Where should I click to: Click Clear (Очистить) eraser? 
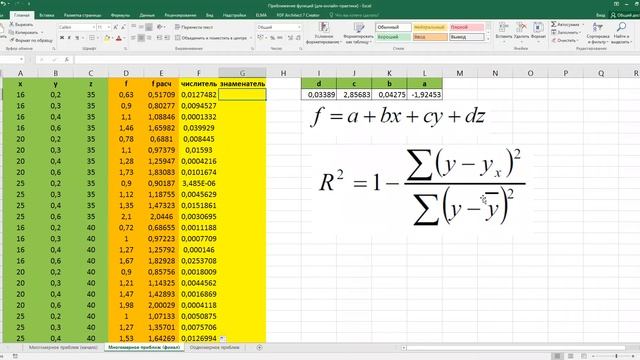tap(564, 40)
